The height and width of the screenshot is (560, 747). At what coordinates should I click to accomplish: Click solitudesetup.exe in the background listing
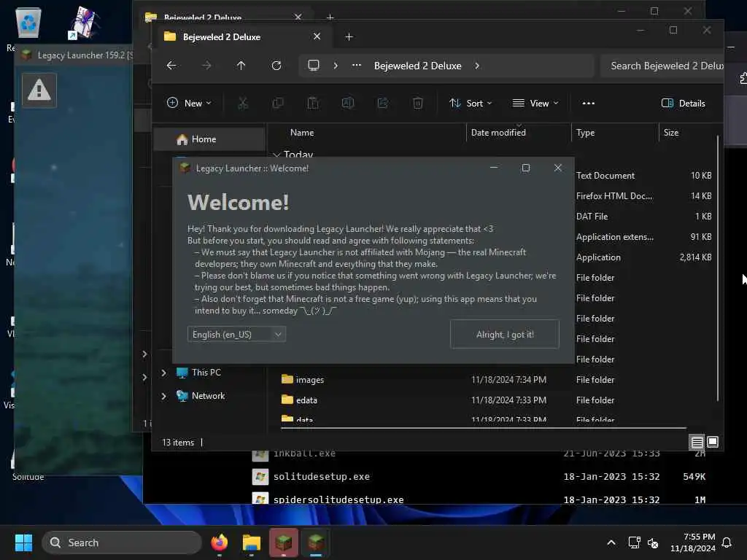coord(322,477)
